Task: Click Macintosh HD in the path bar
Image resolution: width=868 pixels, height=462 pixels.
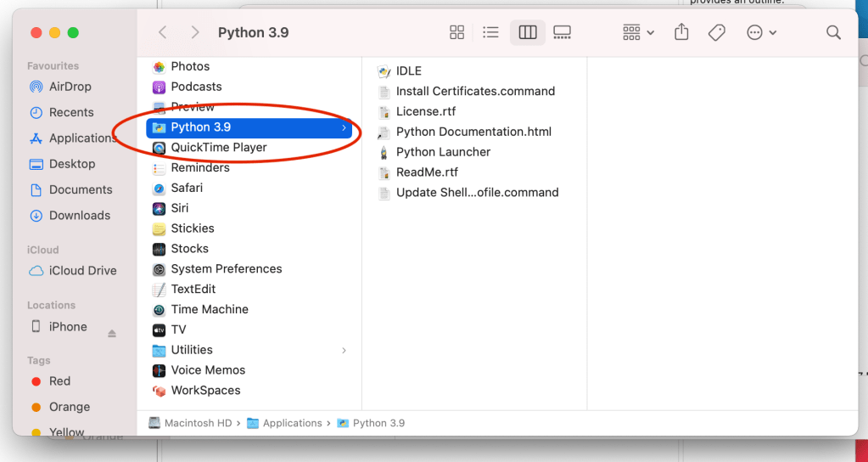Action: (198, 423)
